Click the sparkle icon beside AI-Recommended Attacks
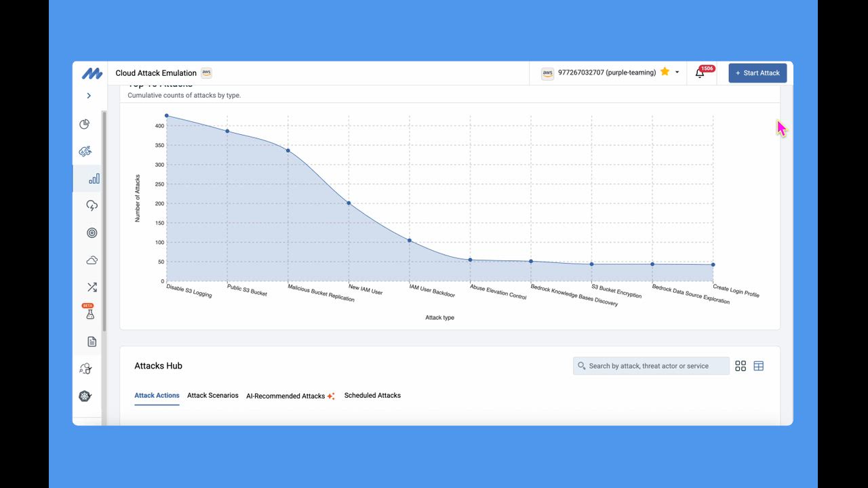The height and width of the screenshot is (488, 868). coord(331,396)
